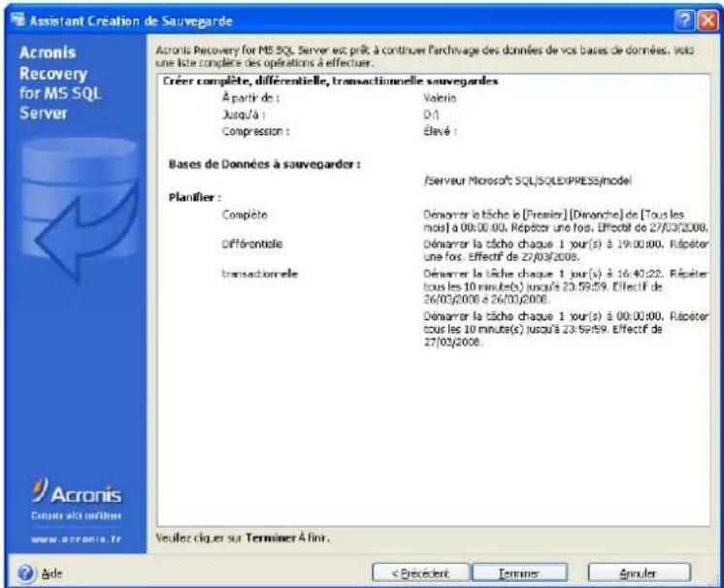Select the 'Complète' schedule label

[245, 215]
